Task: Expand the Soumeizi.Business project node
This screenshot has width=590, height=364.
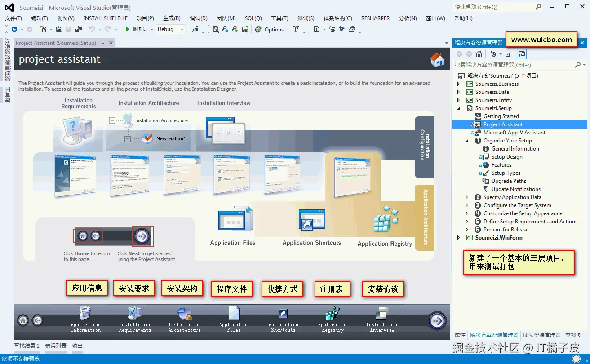Action: pos(458,84)
